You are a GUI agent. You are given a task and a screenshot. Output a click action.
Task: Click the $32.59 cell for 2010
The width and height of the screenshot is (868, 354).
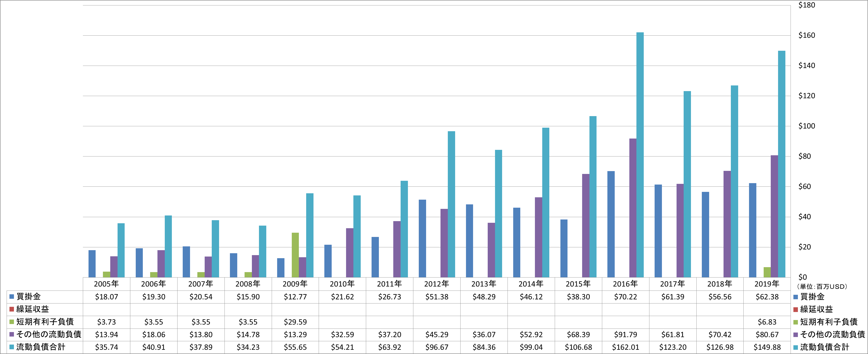[x=342, y=335]
